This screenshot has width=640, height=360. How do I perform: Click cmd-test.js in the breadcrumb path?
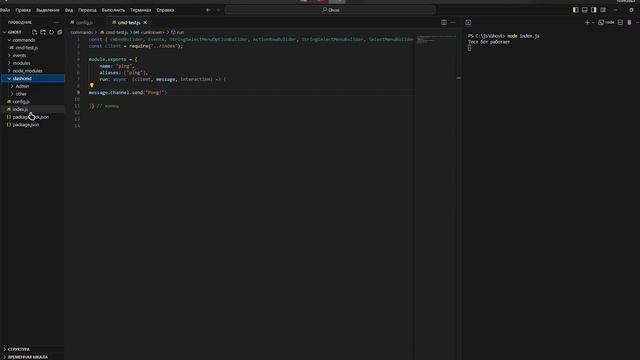point(114,32)
